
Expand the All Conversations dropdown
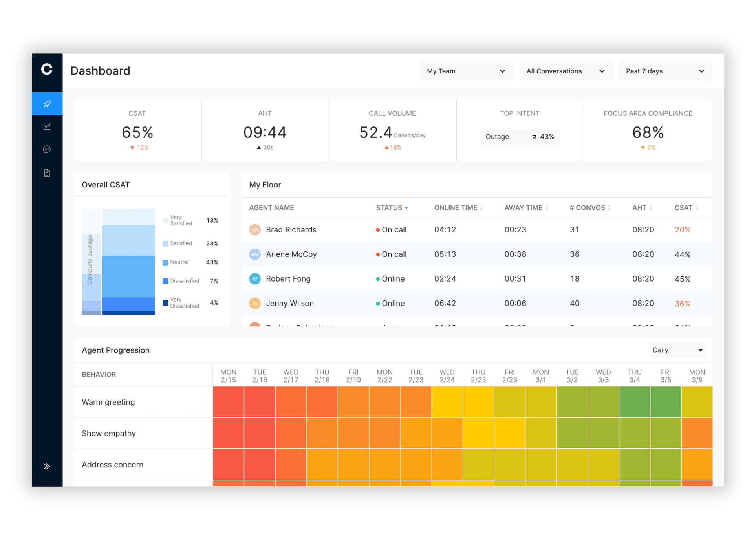[x=566, y=71]
